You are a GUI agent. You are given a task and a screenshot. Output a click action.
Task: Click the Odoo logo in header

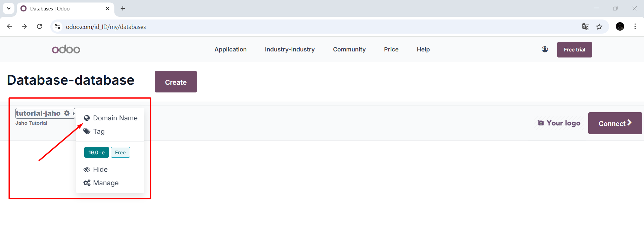(x=66, y=49)
